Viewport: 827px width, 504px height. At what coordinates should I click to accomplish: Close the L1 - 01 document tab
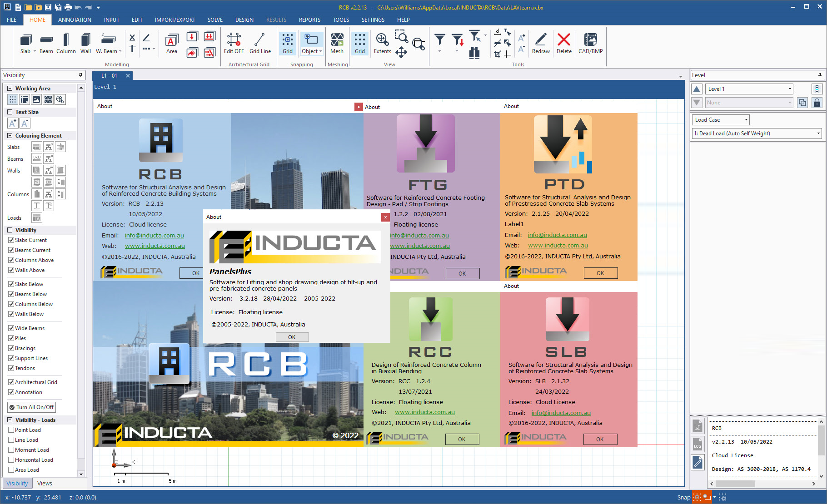(128, 76)
